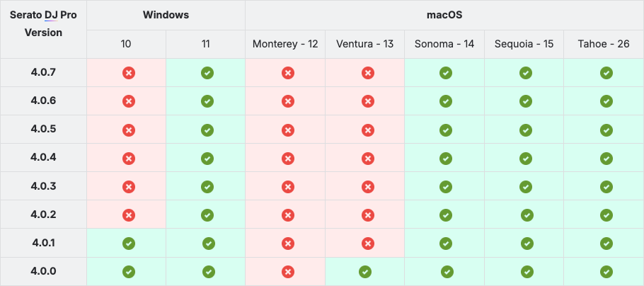This screenshot has width=644, height=286.
Task: Click the red cross for 4.0.1 Ventura
Action: click(x=367, y=244)
